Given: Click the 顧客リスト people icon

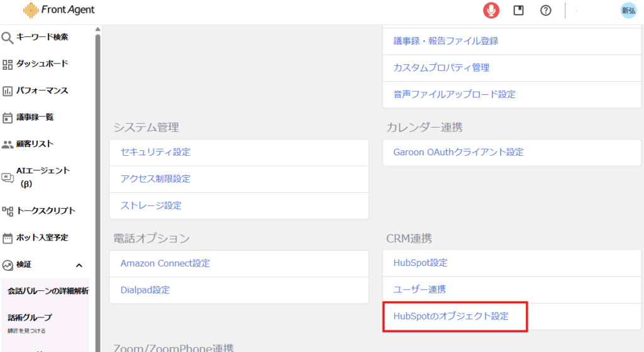Looking at the screenshot, I should (x=8, y=144).
